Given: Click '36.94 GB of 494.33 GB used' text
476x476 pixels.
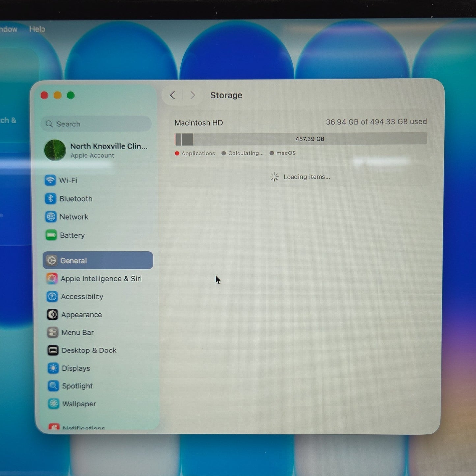Looking at the screenshot, I should (x=377, y=122).
